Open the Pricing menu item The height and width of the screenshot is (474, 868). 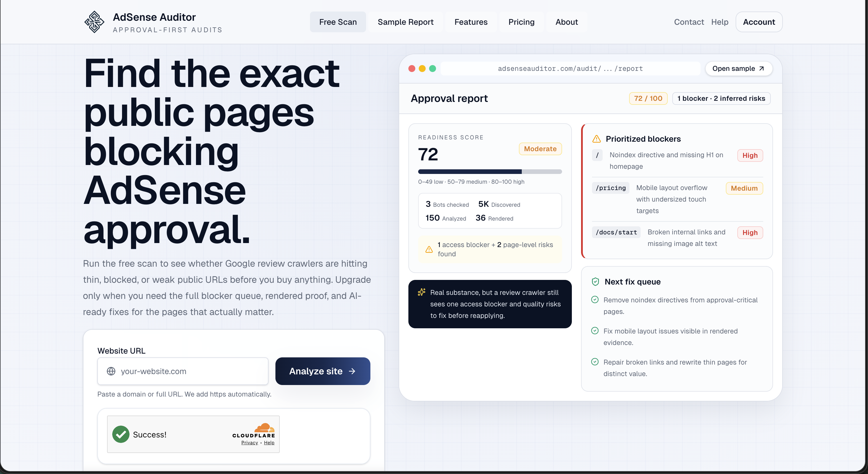point(521,22)
